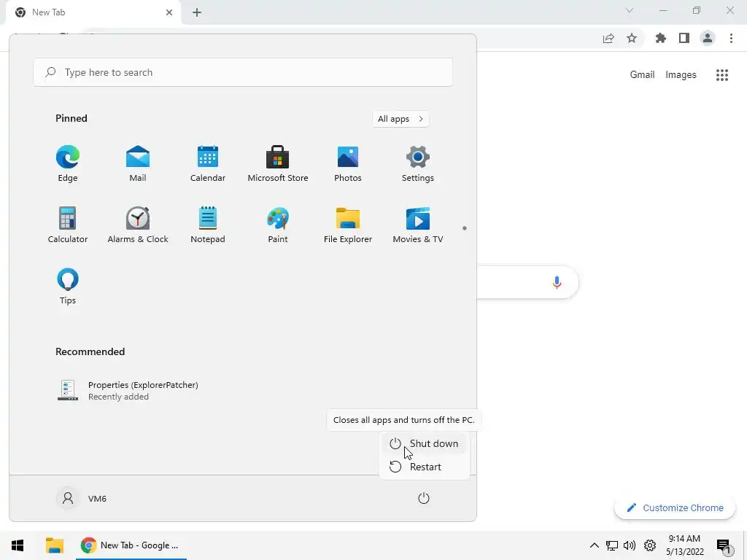
Task: Expand the All apps list
Action: point(400,119)
